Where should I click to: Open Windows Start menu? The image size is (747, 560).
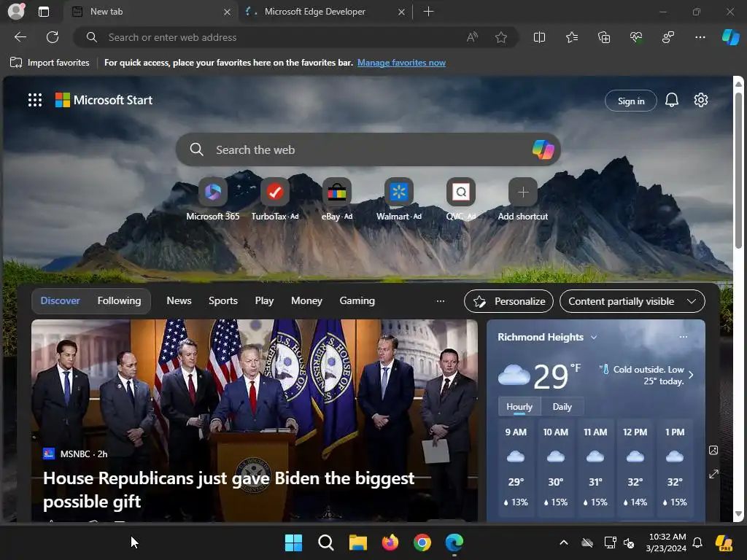(x=293, y=542)
